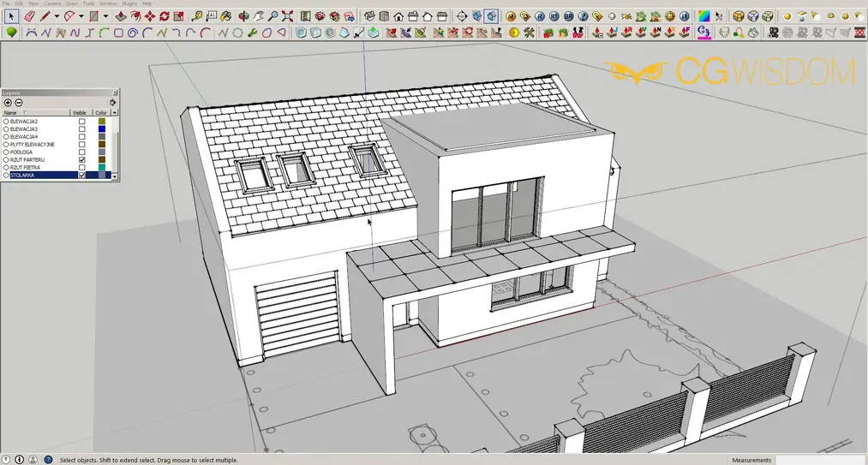The width and height of the screenshot is (868, 465).
Task: Select the Rectangle shape tool
Action: (x=94, y=16)
